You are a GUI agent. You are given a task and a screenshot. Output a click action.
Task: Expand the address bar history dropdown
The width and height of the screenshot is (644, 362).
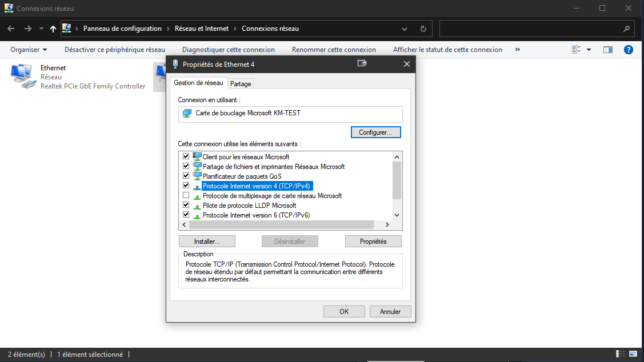(405, 29)
